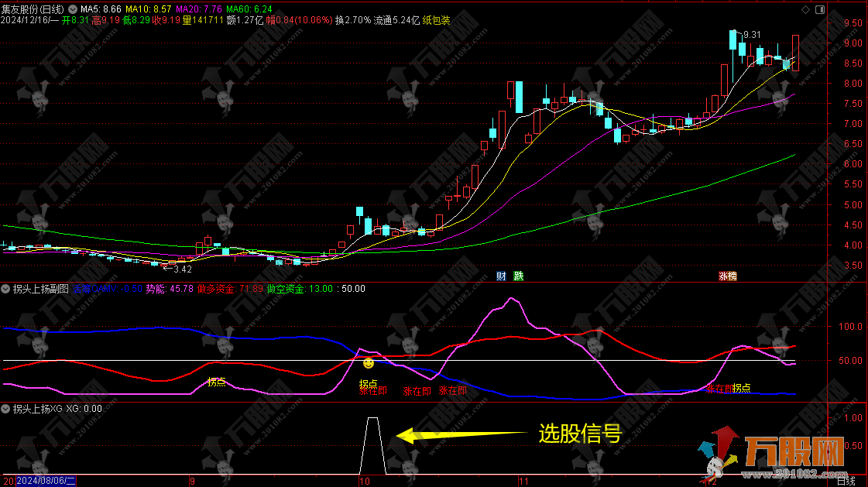This screenshot has height=487, width=868.
Task: Click the 低8.29 low price value
Action: coord(136,20)
